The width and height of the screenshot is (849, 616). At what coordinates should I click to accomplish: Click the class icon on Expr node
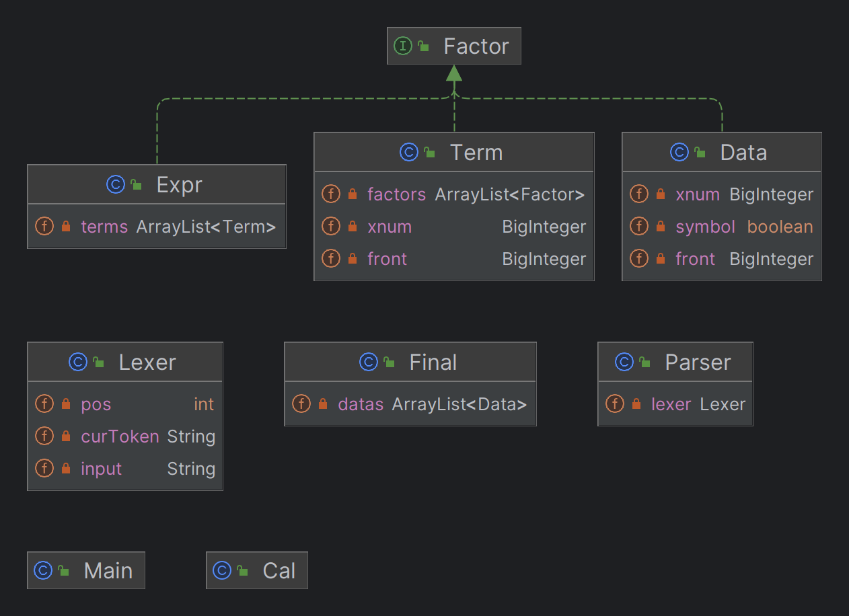(116, 184)
